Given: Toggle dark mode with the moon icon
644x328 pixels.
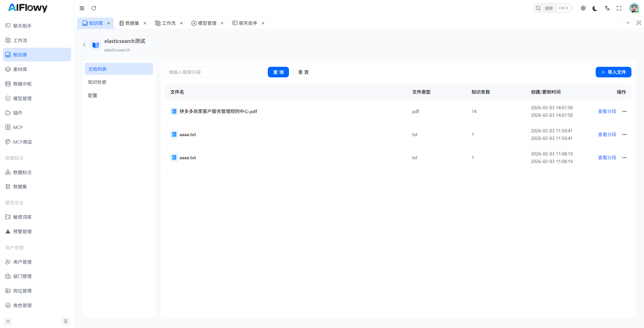Looking at the screenshot, I should [x=595, y=8].
